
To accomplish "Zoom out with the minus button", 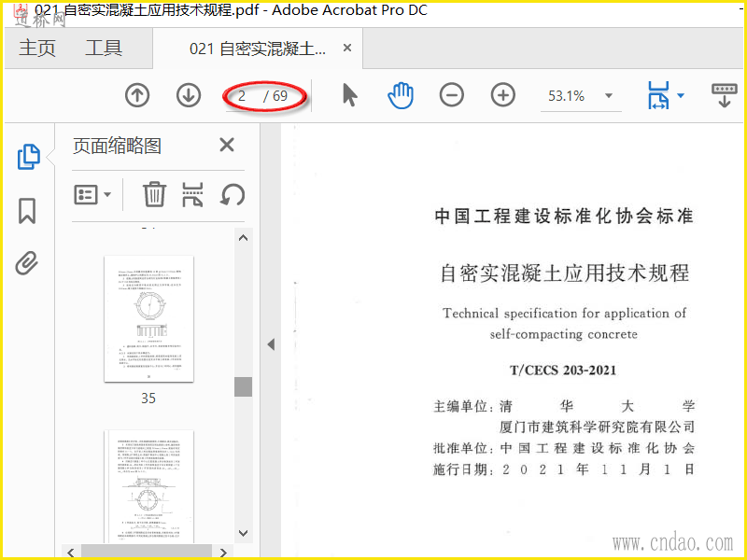I will pyautogui.click(x=452, y=95).
